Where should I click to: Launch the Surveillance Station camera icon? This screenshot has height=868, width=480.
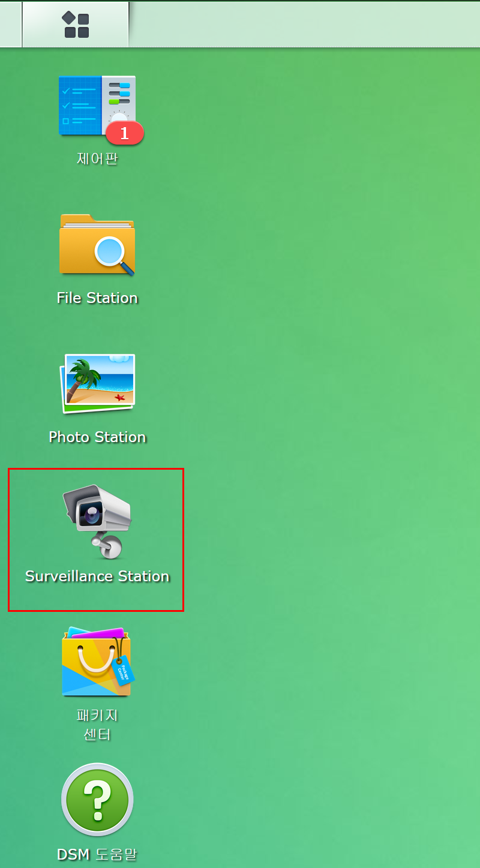[x=97, y=521]
